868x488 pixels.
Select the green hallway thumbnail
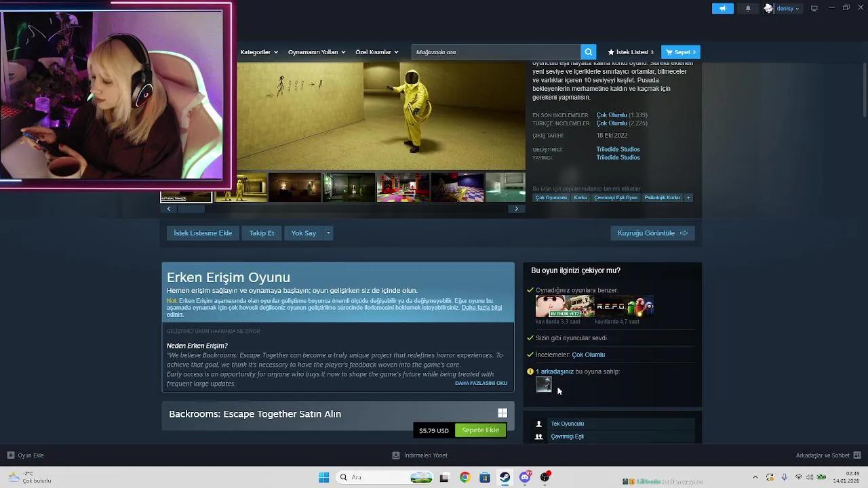coord(349,188)
